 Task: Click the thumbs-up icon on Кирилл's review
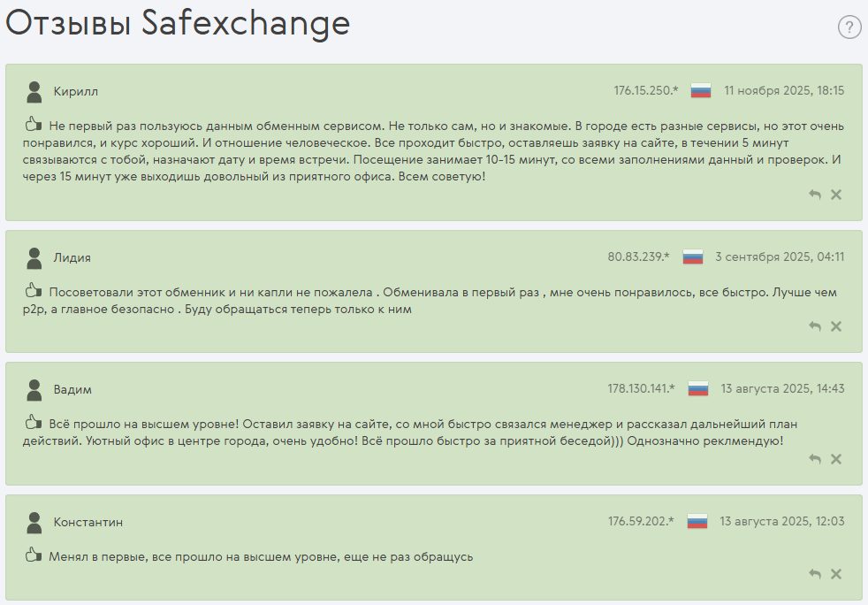(x=32, y=124)
